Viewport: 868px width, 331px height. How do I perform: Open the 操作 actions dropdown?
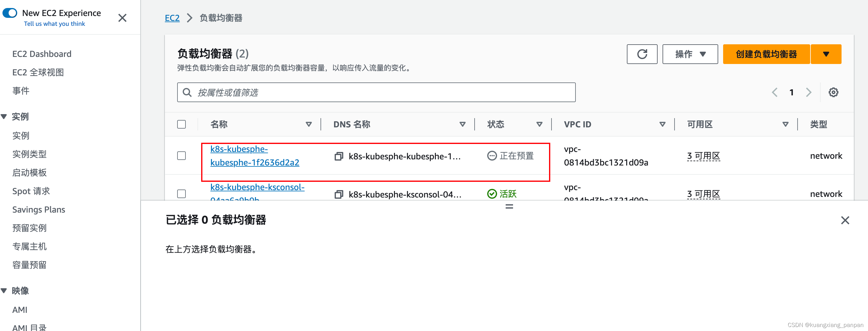pos(690,54)
